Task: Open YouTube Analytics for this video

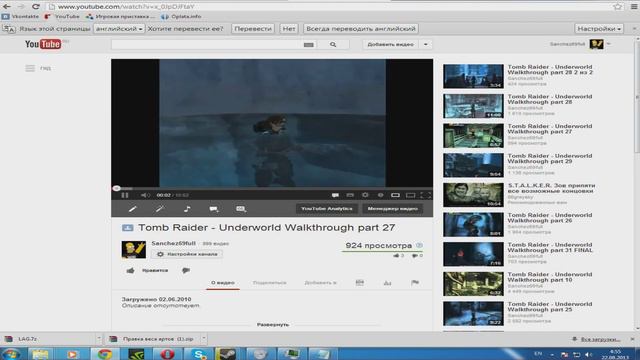Action: point(327,209)
